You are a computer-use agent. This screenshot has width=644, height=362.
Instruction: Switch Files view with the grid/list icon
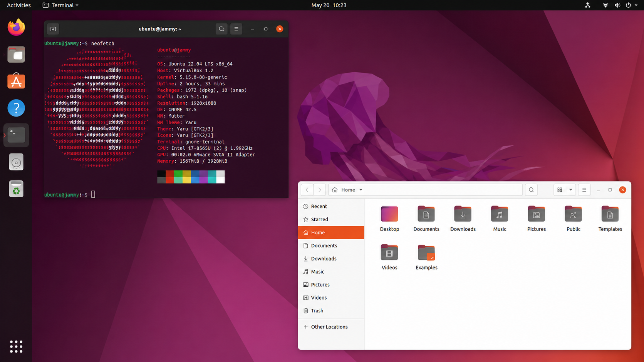point(560,190)
